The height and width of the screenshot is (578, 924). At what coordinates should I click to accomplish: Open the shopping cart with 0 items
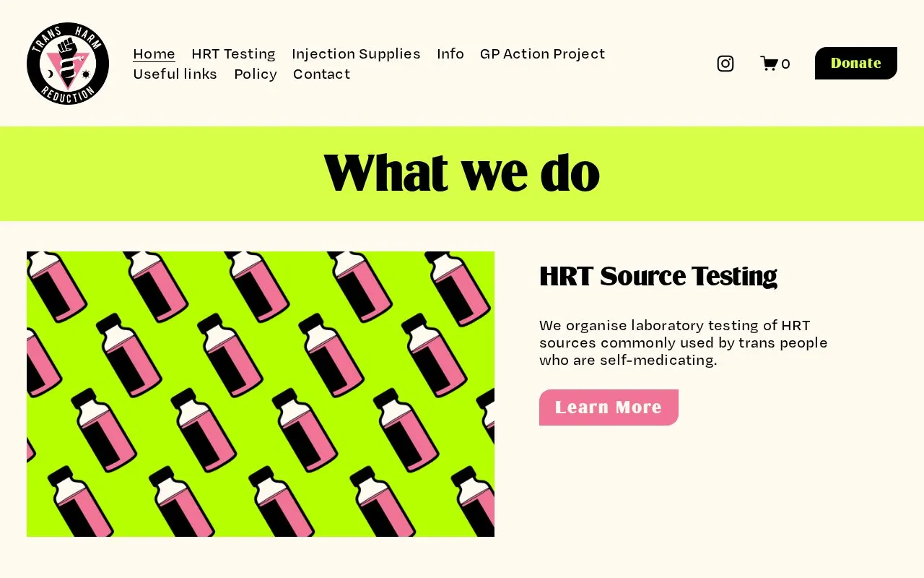tap(775, 64)
